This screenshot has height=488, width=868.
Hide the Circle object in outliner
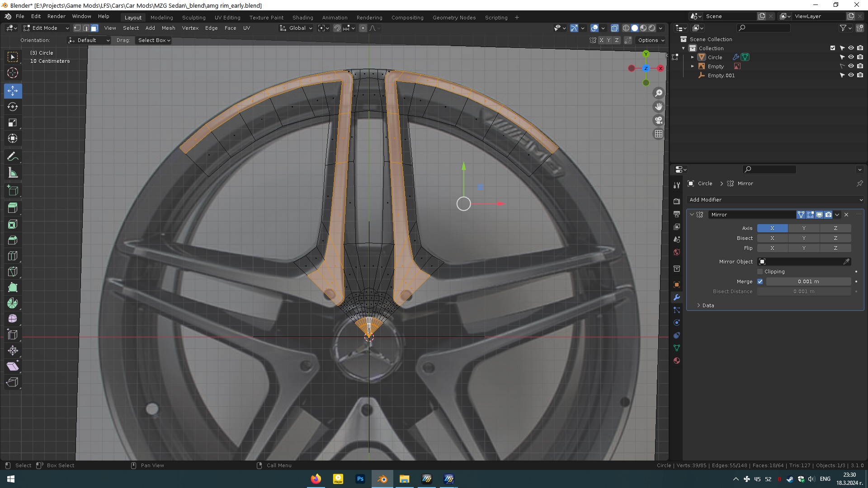coord(851,57)
